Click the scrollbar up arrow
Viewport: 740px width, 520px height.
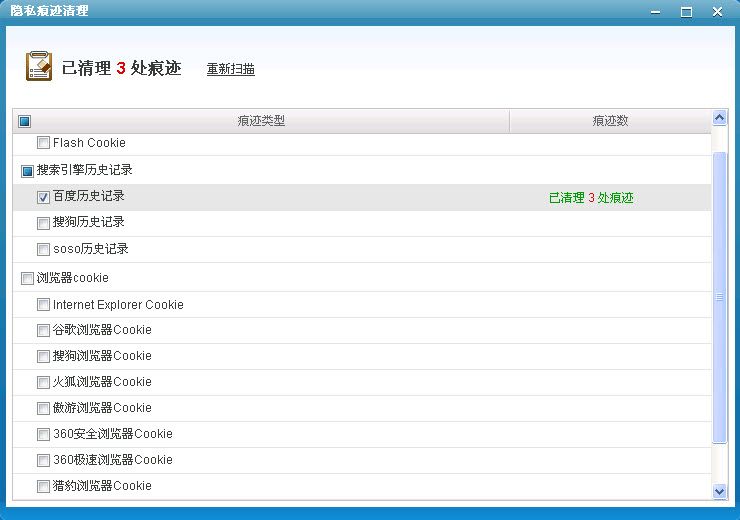719,118
